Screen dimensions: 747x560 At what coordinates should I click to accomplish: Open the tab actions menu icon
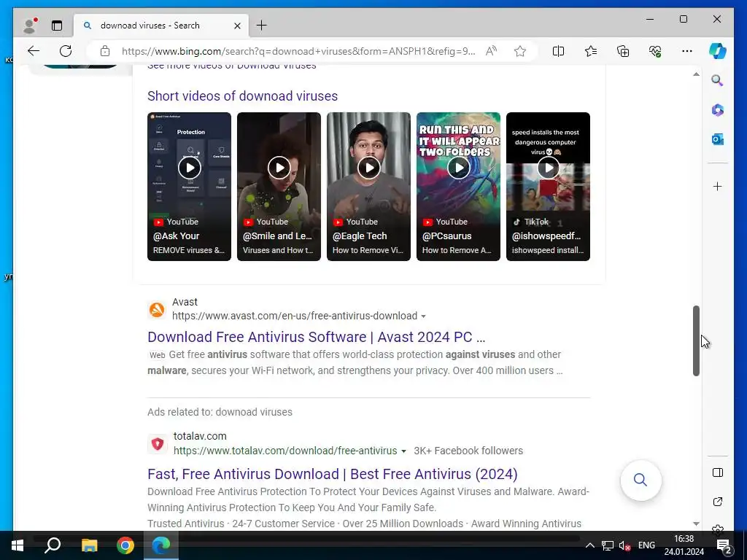tap(57, 26)
